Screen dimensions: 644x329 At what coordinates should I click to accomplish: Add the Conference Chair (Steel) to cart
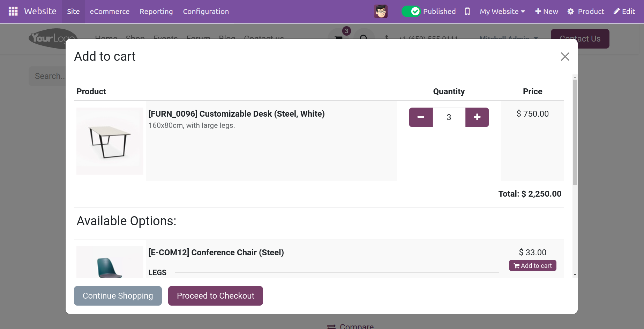[532, 265]
